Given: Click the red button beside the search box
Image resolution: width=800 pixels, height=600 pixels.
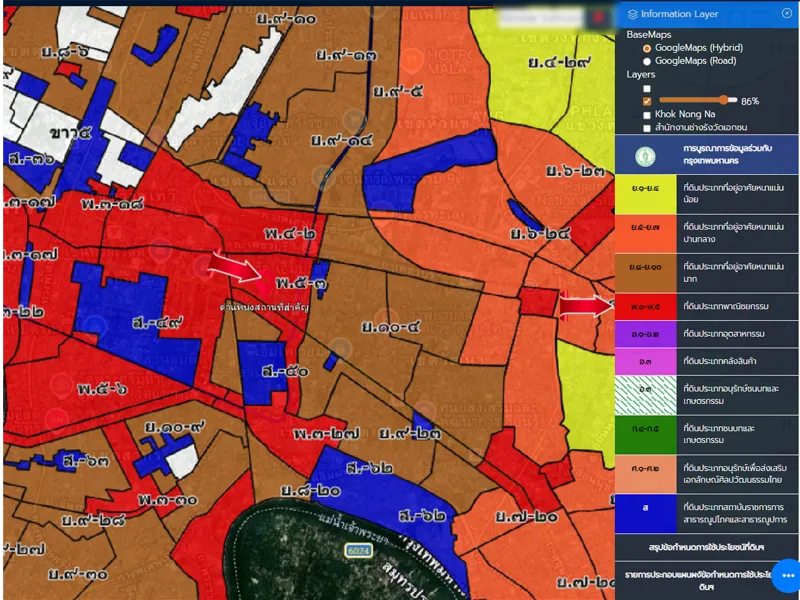Looking at the screenshot, I should (600, 17).
